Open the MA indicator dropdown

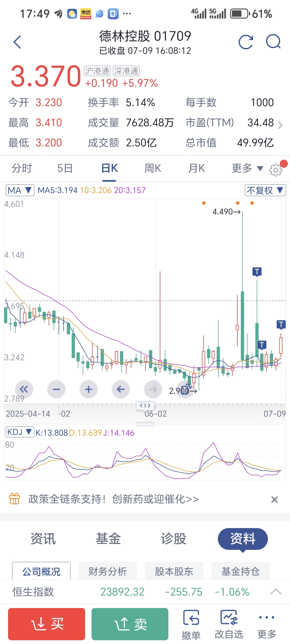tap(20, 190)
